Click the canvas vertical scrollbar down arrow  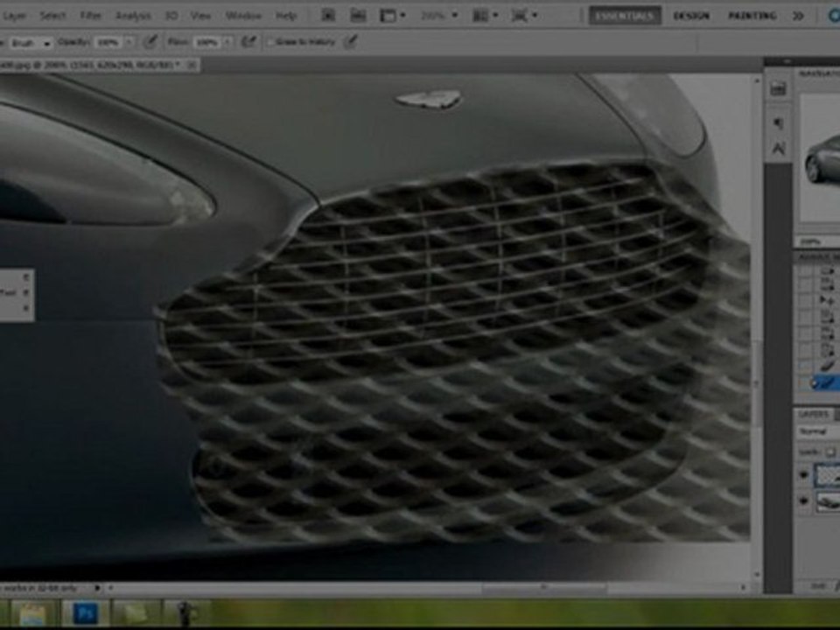[756, 575]
